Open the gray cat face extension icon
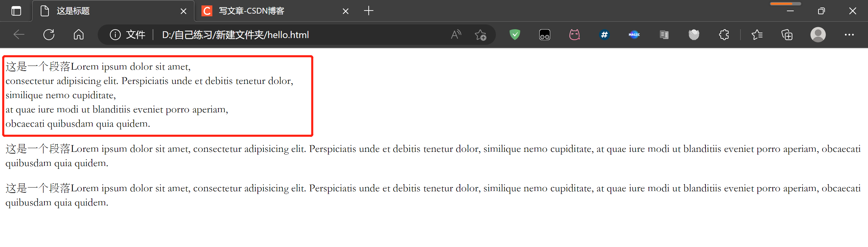 (694, 35)
